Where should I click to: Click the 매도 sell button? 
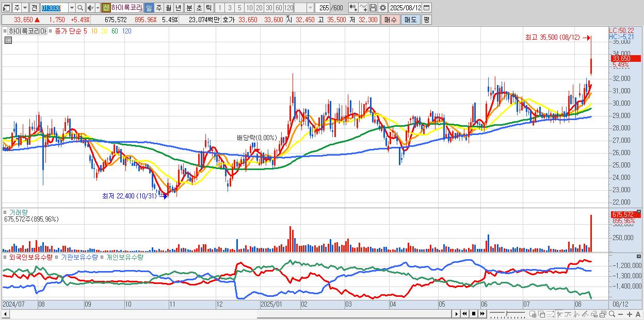point(410,20)
